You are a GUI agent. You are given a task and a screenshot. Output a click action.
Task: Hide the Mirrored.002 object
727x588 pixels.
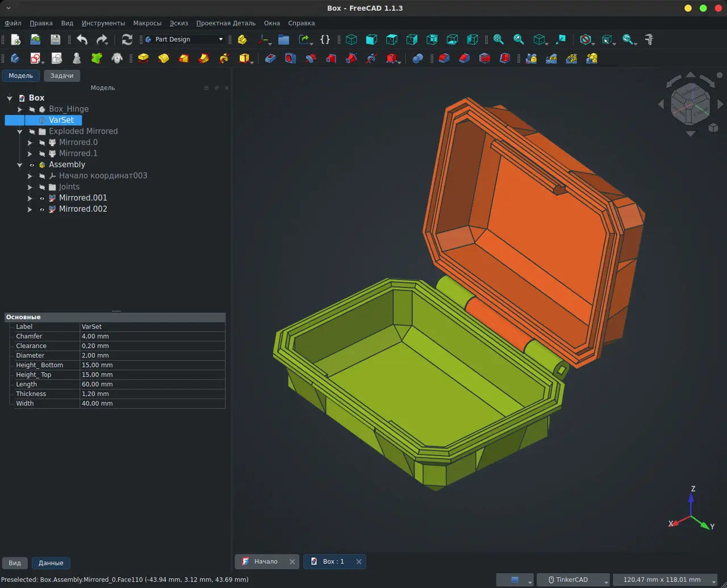tap(42, 209)
